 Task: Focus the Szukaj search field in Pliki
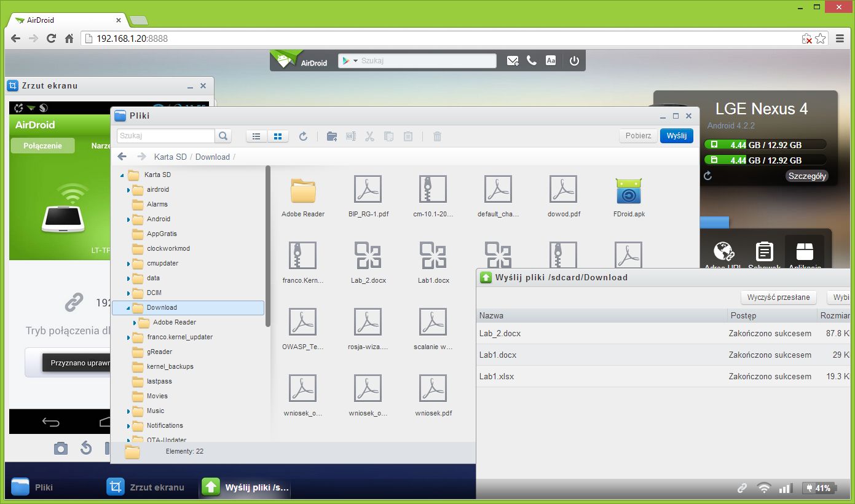coord(166,136)
